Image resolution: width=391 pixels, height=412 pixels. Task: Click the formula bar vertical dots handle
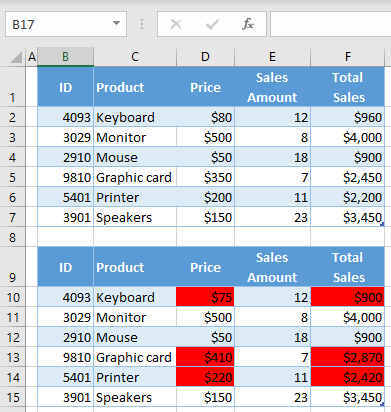pyautogui.click(x=142, y=24)
